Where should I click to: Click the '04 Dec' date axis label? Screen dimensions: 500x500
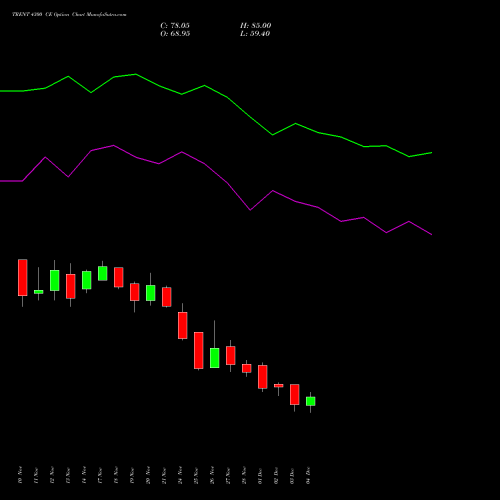[x=308, y=475]
